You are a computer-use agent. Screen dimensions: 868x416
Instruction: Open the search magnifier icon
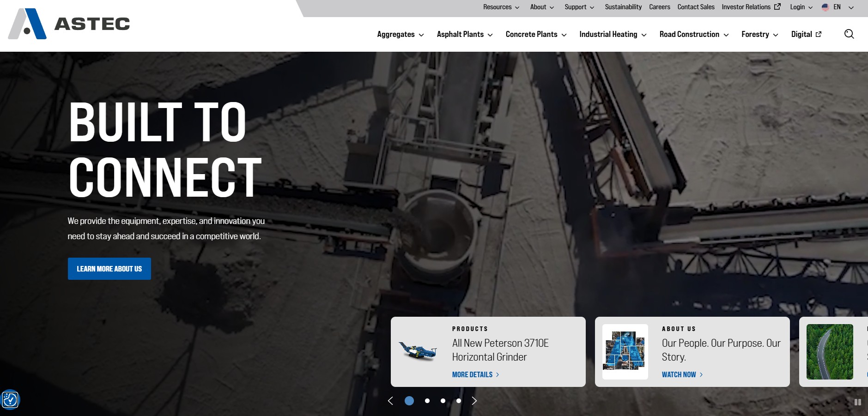coord(849,34)
